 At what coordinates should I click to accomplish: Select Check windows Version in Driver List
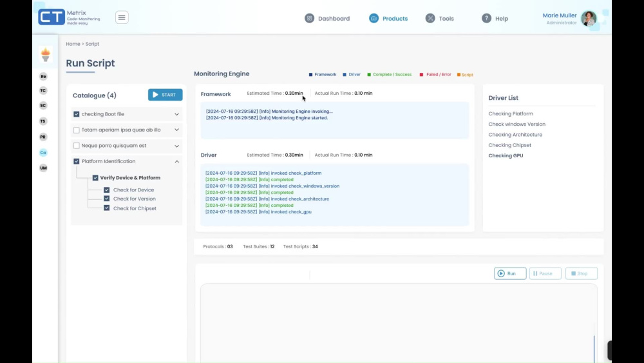tap(516, 124)
